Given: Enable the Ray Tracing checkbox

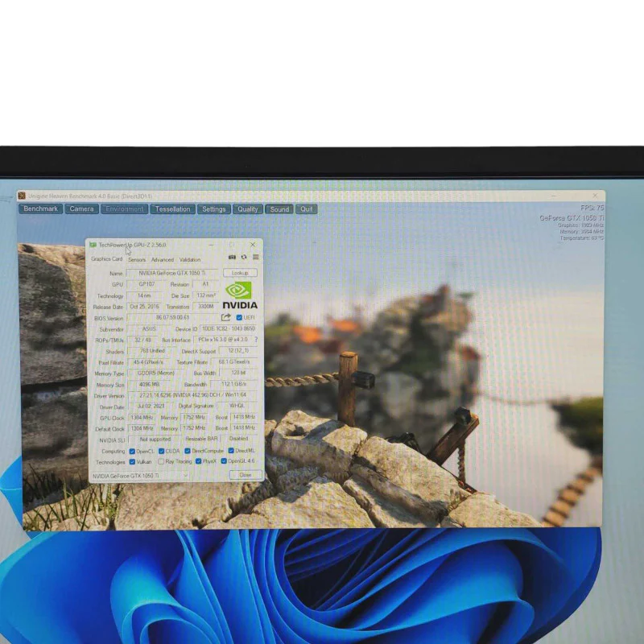Looking at the screenshot, I should tap(161, 461).
